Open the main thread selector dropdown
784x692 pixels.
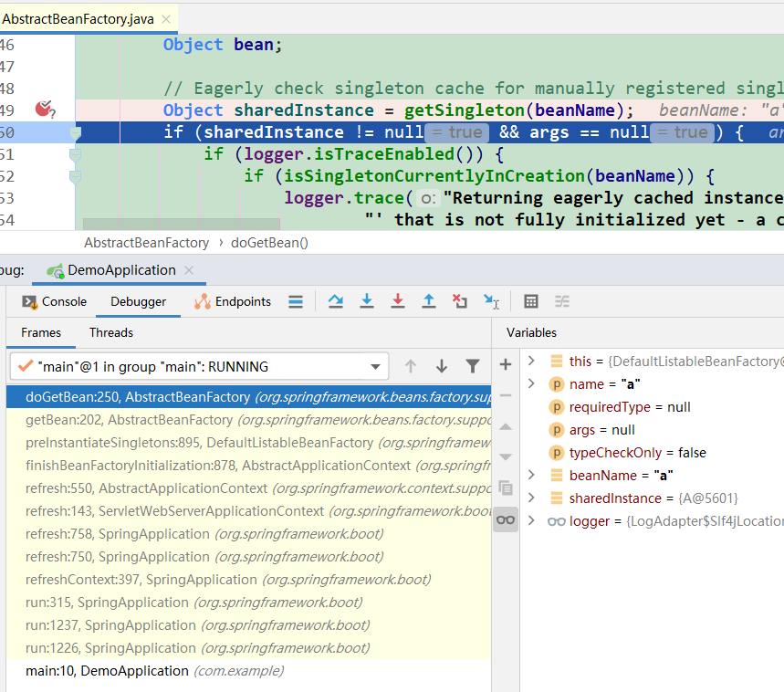point(199,366)
